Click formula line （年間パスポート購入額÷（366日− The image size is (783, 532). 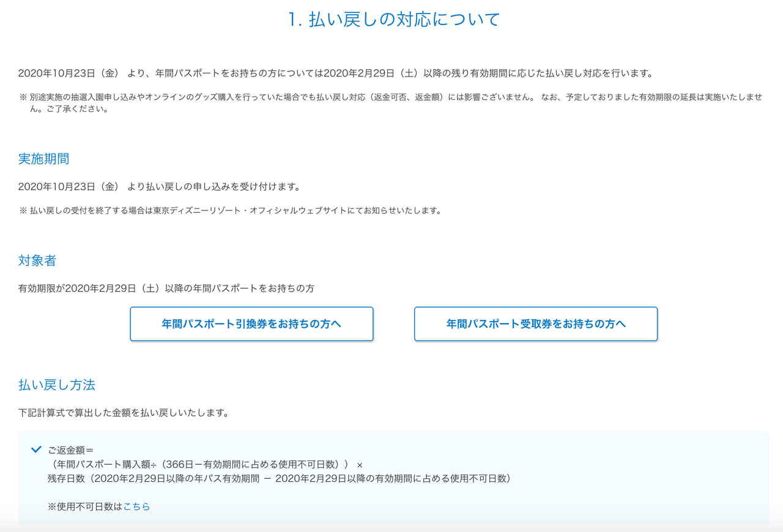point(206,464)
